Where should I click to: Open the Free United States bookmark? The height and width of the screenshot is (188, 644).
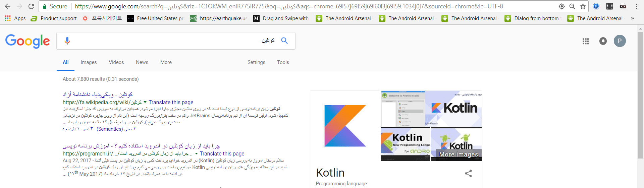(x=156, y=18)
